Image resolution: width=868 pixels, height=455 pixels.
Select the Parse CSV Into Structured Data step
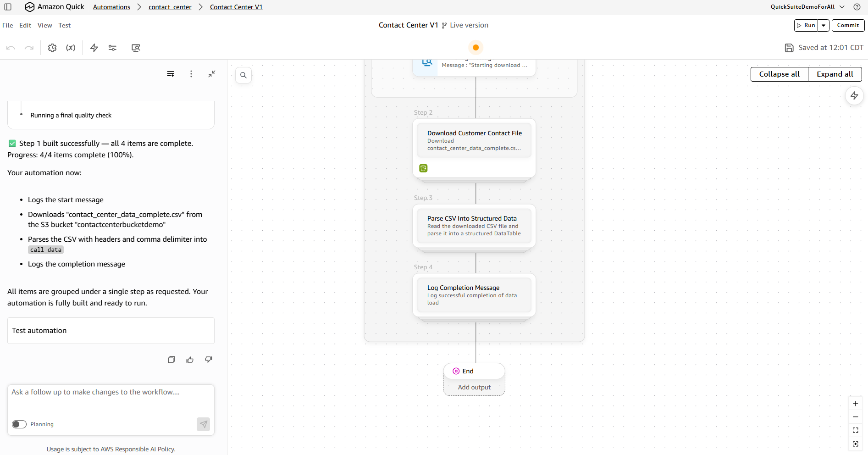tap(474, 226)
